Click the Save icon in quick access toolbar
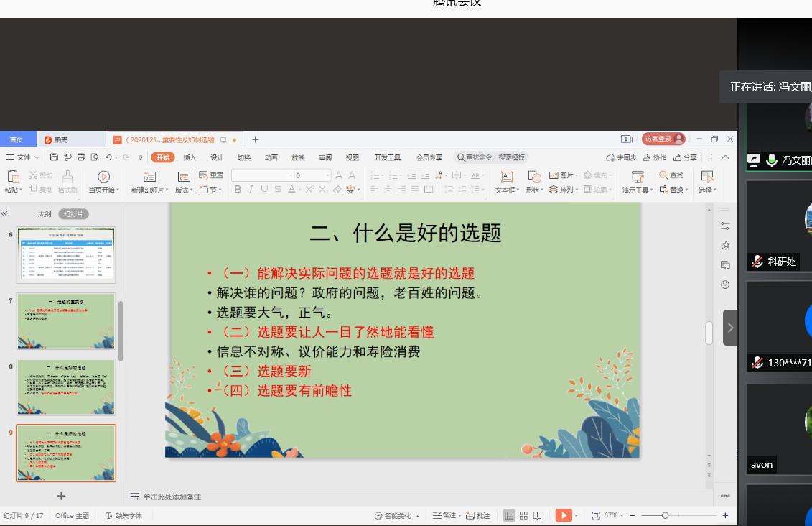The width and height of the screenshot is (812, 526). (x=55, y=157)
